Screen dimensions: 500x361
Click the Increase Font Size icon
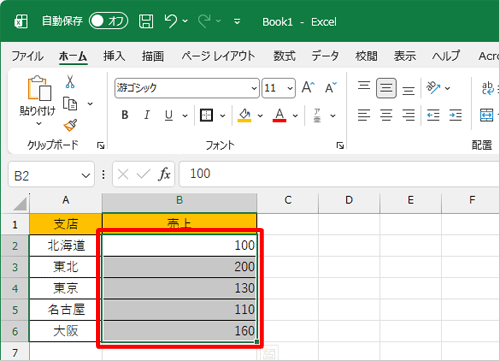[x=308, y=88]
